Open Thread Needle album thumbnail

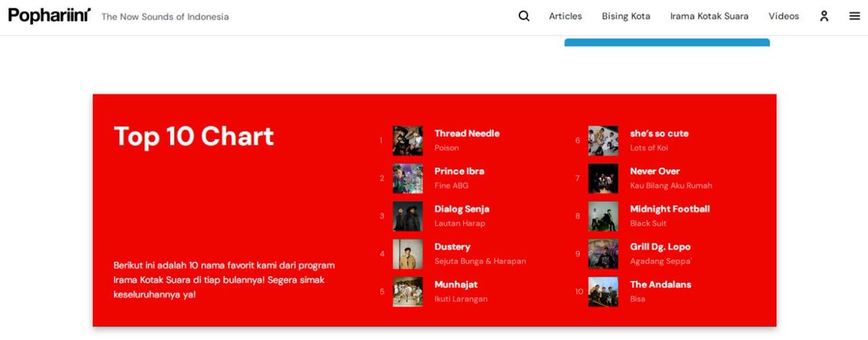408,140
